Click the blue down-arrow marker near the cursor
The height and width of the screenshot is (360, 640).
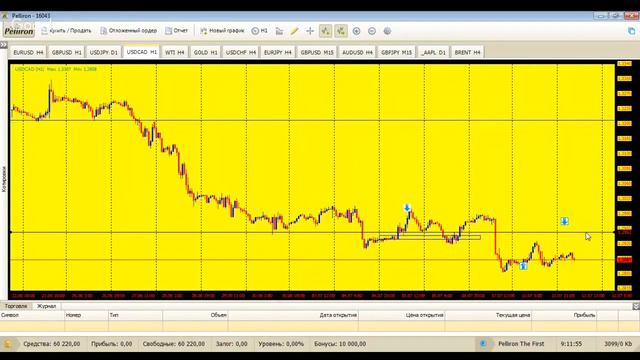pyautogui.click(x=564, y=221)
